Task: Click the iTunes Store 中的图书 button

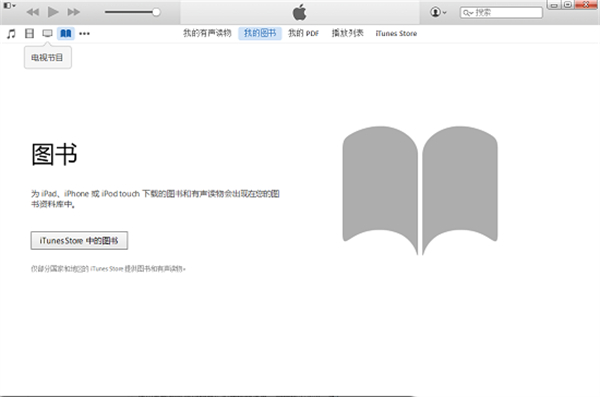Action: (79, 240)
